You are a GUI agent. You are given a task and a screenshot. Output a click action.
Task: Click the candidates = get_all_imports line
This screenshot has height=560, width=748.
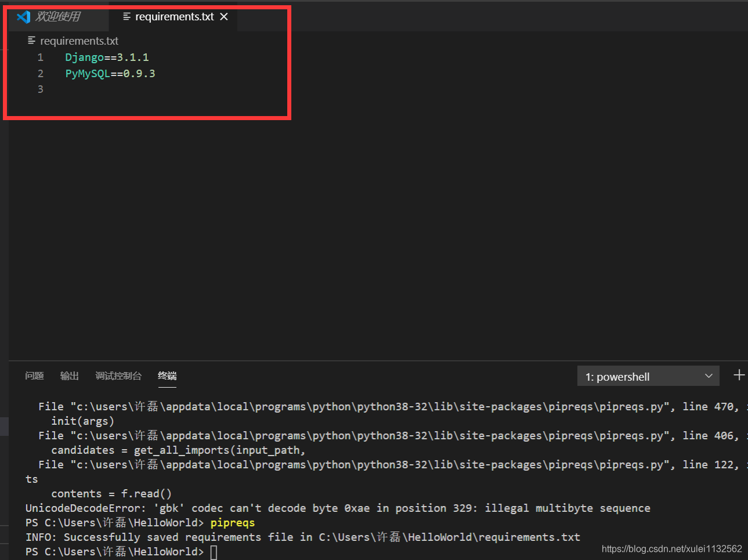click(x=178, y=450)
